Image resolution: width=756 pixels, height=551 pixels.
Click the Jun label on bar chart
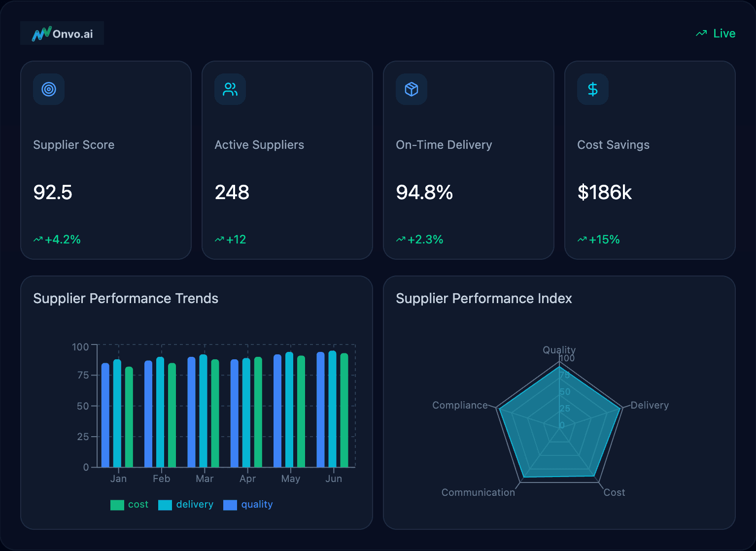[334, 479]
